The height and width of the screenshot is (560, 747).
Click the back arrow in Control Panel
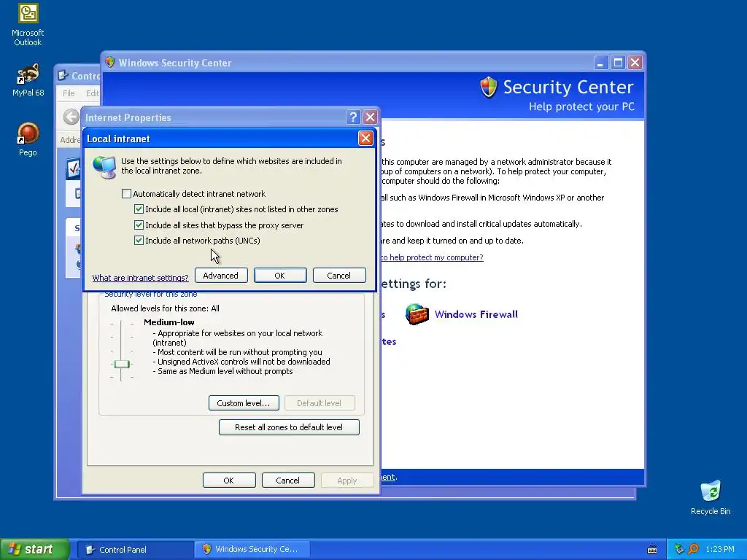pos(71,117)
